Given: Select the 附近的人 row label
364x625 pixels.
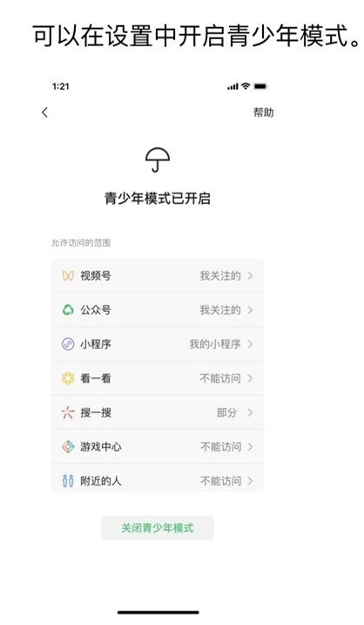Looking at the screenshot, I should tap(101, 480).
